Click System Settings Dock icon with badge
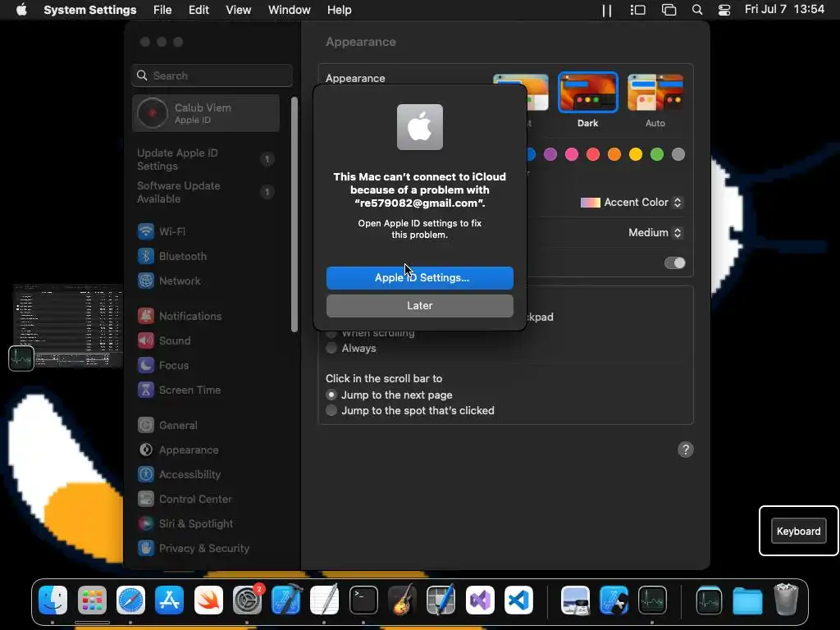840x630 pixels. [248, 600]
